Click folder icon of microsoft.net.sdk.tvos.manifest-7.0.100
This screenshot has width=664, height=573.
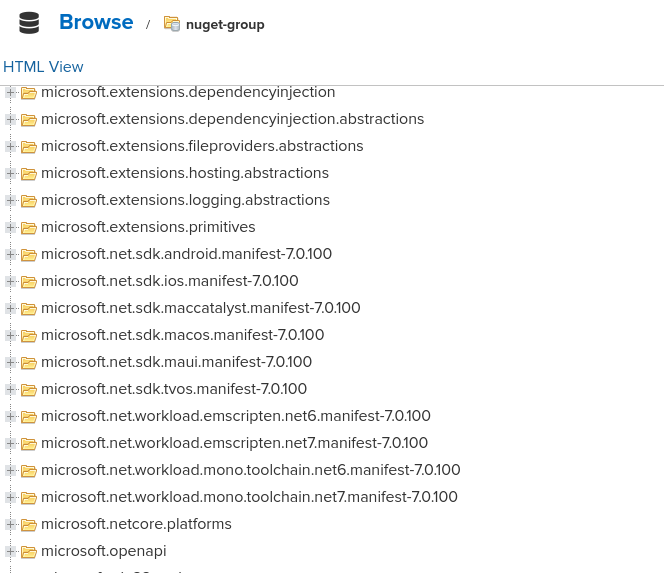[29, 390]
